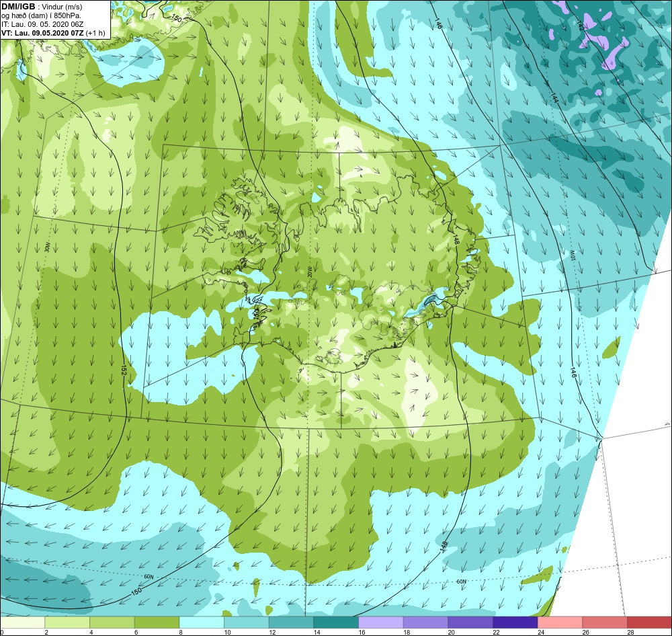Click the '10W' longitude label
The width and height of the screenshot is (672, 636).
tap(572, 255)
